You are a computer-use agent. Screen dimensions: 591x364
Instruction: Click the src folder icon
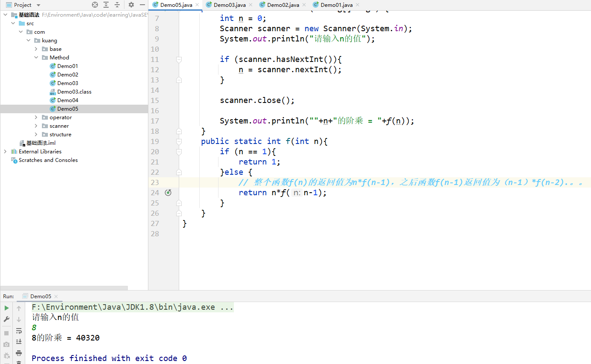pos(22,23)
